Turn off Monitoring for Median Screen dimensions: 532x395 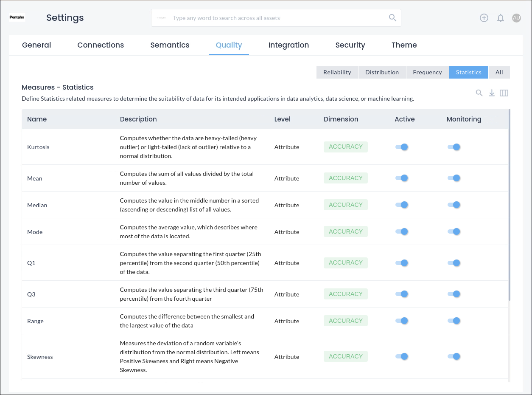[x=454, y=205]
